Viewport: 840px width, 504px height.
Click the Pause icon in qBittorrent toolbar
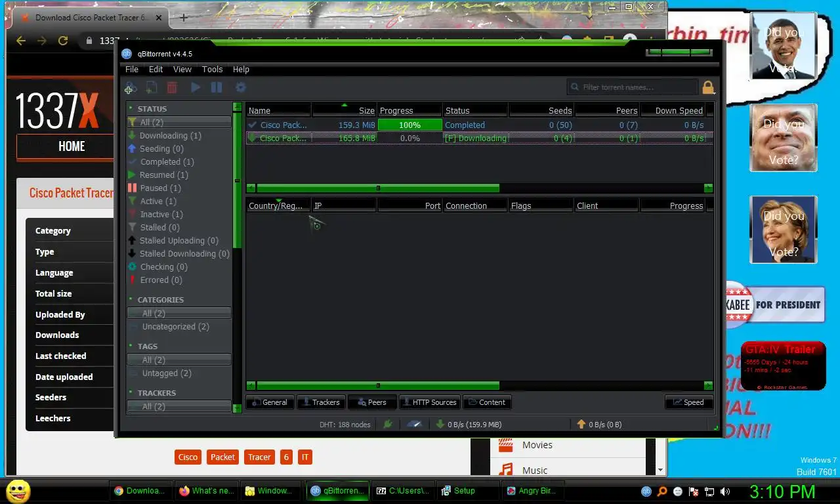click(x=217, y=87)
